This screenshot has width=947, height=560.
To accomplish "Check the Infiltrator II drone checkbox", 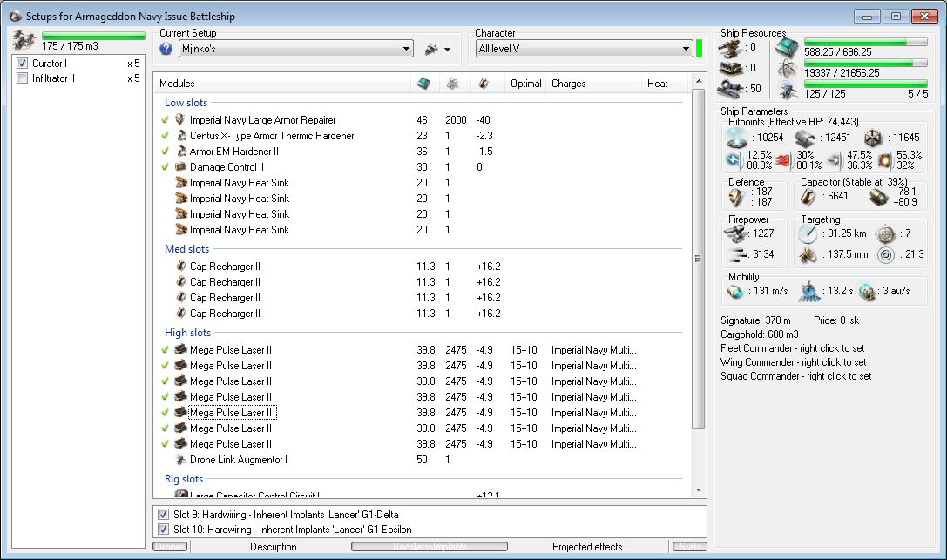I will (23, 78).
